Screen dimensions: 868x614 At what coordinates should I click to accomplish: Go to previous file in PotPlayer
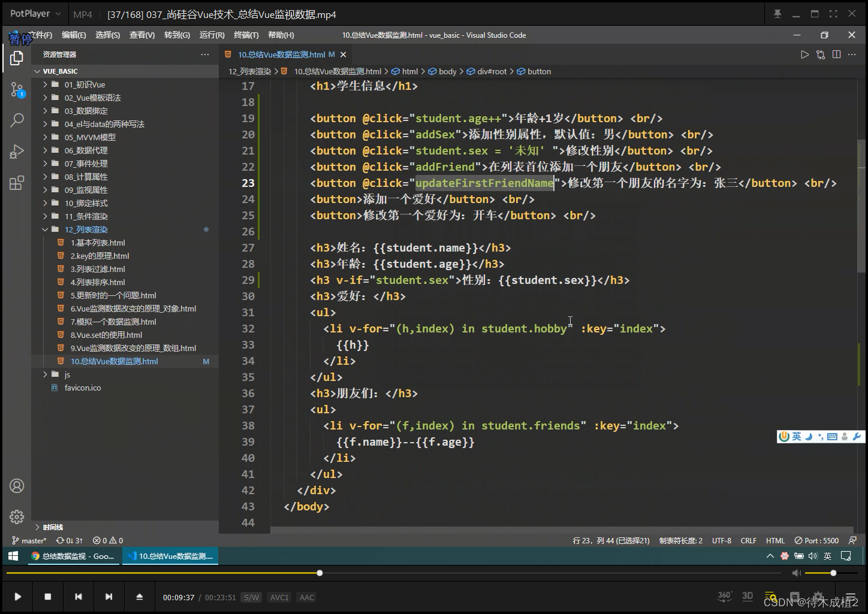79,597
